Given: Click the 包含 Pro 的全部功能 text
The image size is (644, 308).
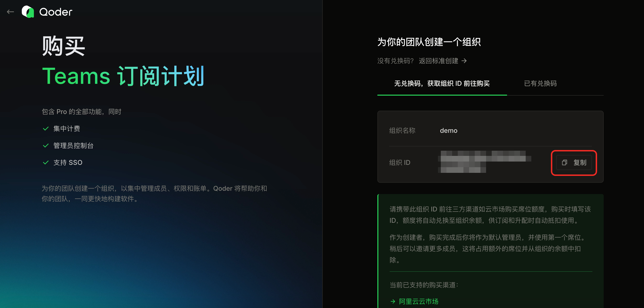Looking at the screenshot, I should tap(82, 112).
